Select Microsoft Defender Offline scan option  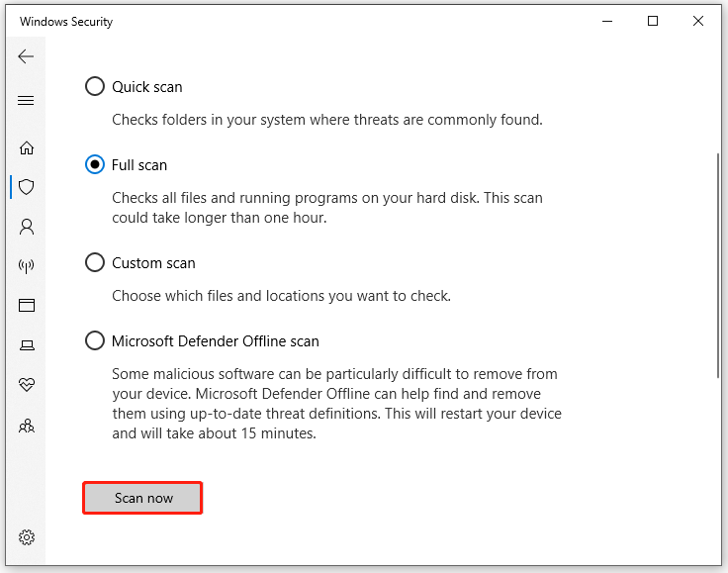95,341
